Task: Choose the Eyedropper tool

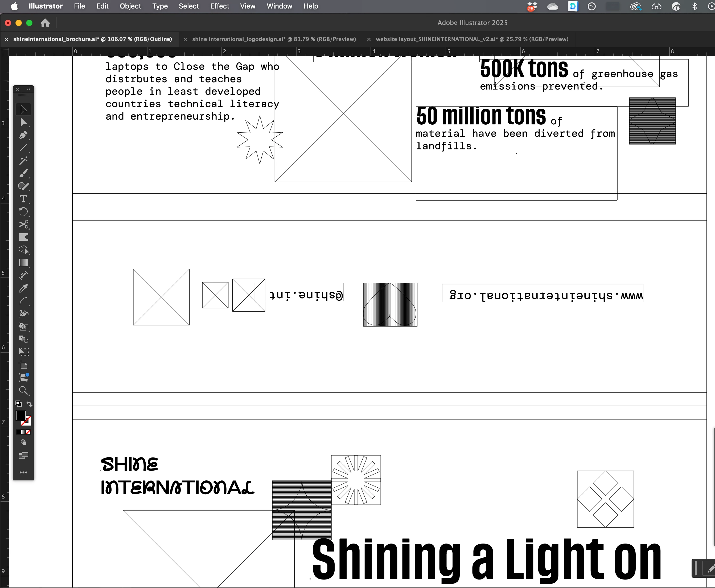Action: pos(23,288)
